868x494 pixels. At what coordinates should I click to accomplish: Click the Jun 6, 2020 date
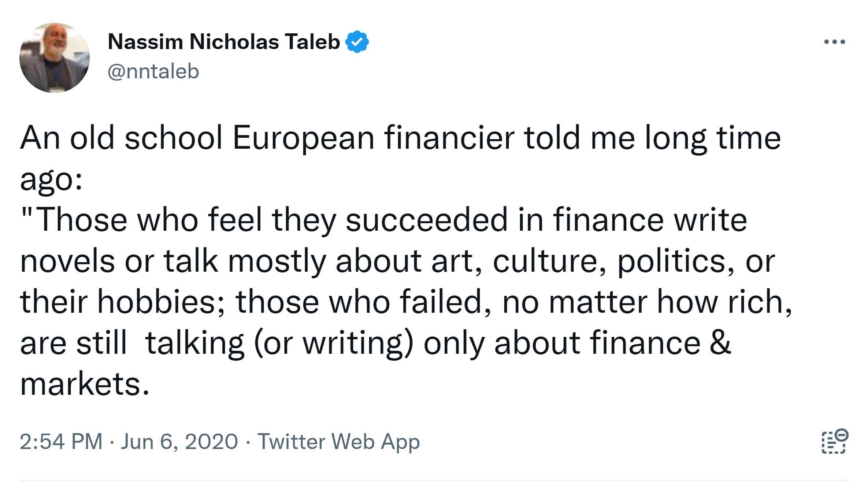coord(179,441)
